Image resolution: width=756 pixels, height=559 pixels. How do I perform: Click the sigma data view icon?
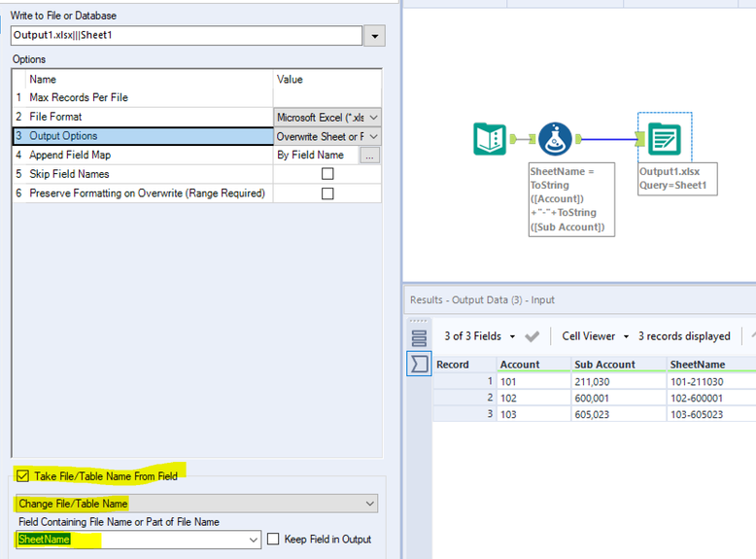click(x=420, y=365)
